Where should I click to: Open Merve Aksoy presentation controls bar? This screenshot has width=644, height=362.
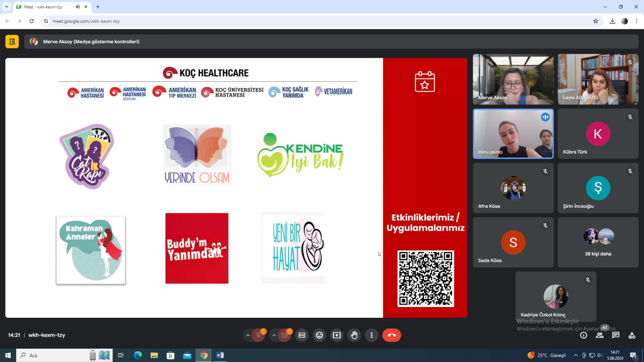coord(331,42)
